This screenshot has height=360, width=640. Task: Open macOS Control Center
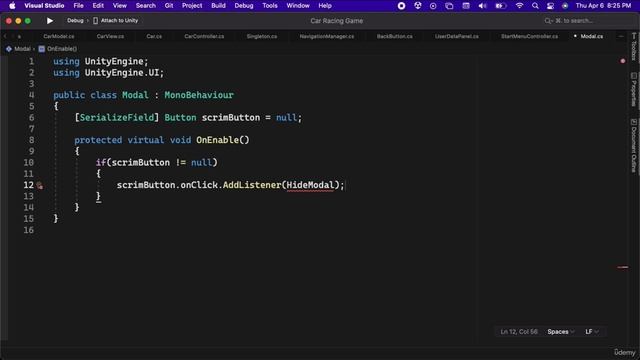click(x=550, y=6)
